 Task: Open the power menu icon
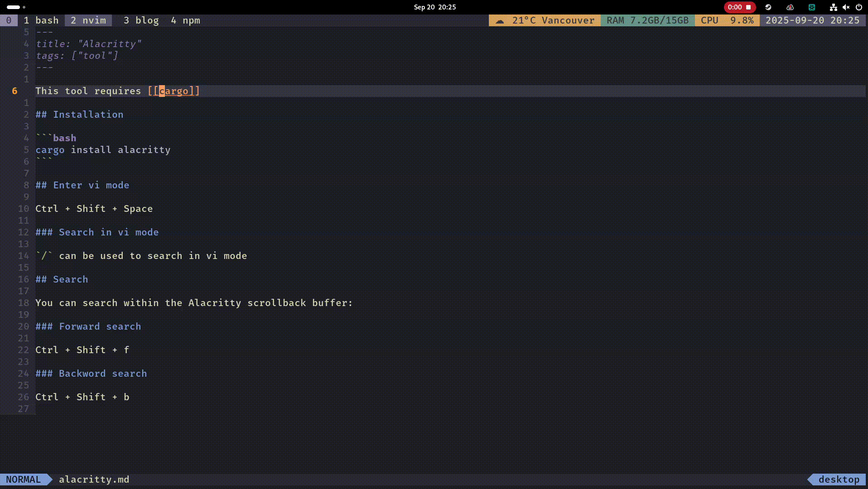point(858,7)
